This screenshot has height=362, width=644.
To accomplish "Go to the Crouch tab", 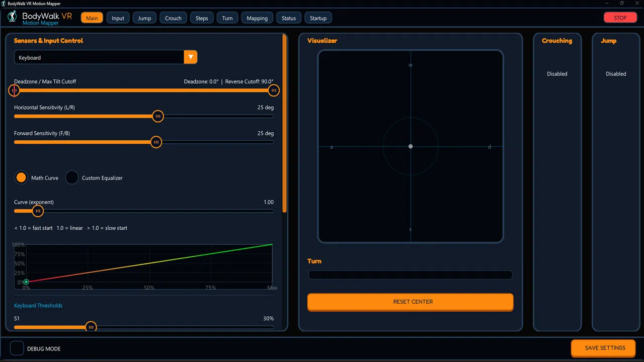I will tap(173, 18).
